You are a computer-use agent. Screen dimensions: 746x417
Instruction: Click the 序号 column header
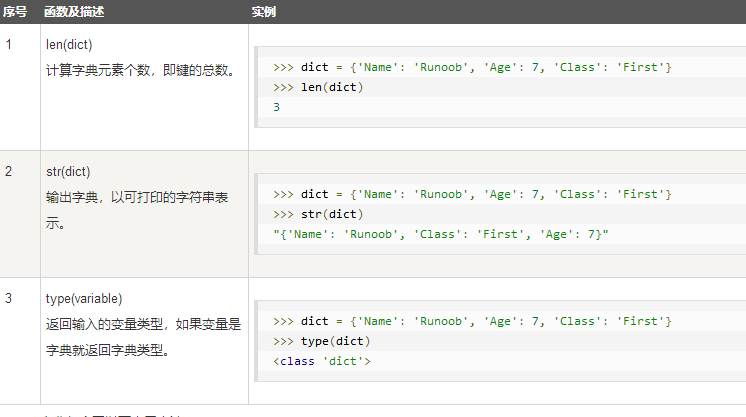(14, 12)
